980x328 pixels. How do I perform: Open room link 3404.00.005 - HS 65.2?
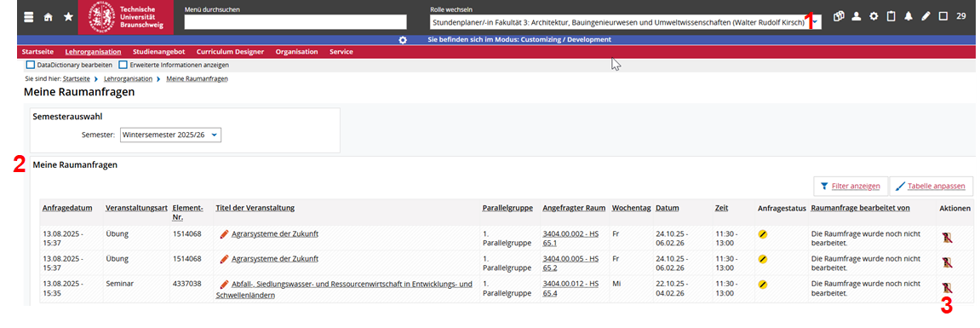click(x=570, y=263)
